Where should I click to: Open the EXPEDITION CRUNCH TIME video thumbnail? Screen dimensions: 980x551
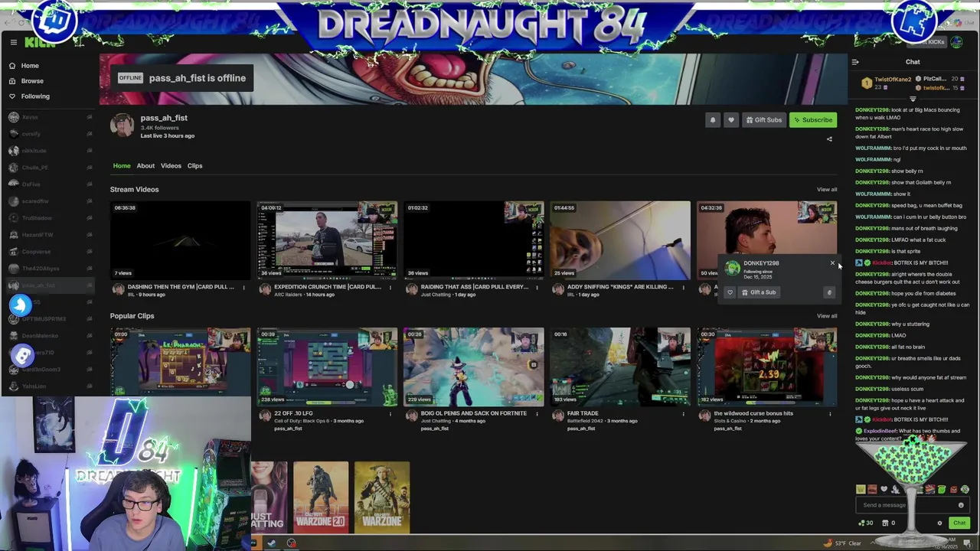pos(327,240)
